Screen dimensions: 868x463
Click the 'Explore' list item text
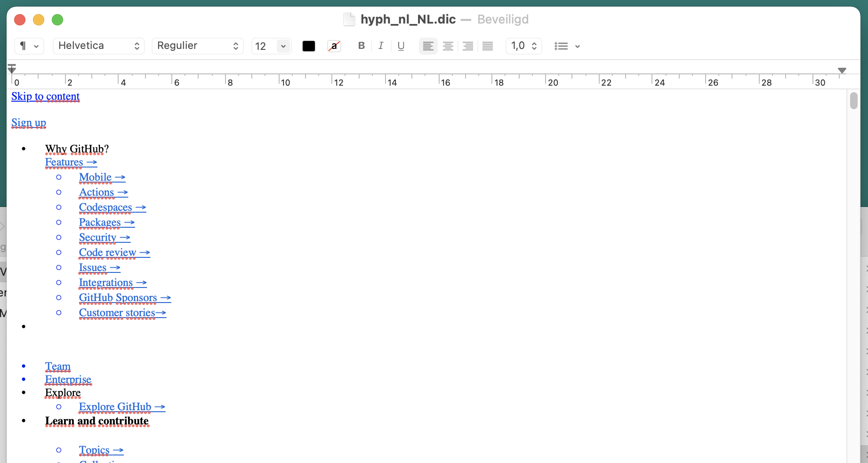63,393
